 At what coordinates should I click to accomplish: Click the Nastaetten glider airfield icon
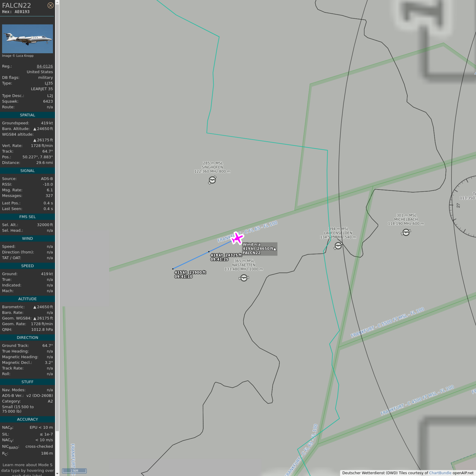[x=244, y=278]
